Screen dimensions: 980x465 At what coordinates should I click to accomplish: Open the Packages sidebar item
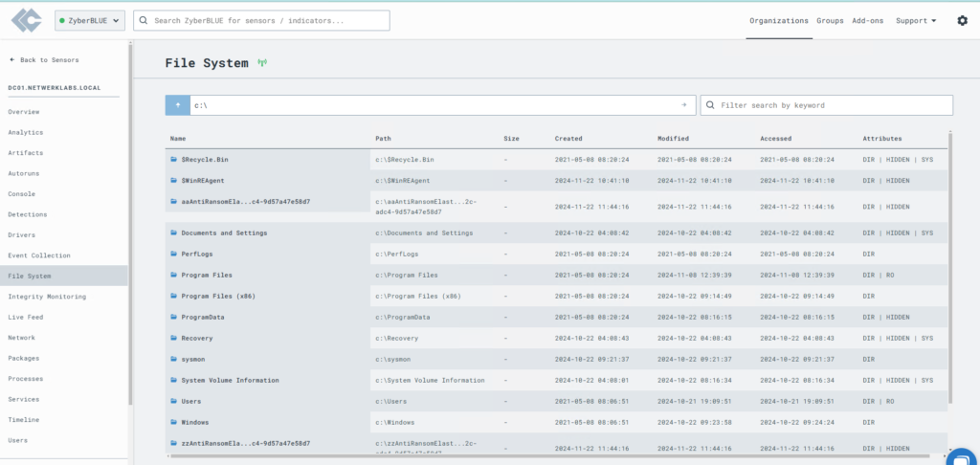24,358
